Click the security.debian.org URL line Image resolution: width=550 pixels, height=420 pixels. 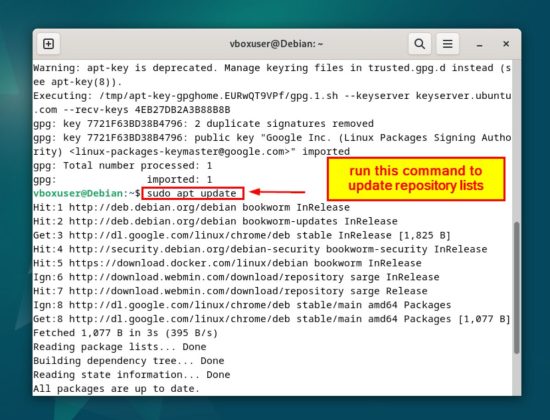tap(260, 249)
